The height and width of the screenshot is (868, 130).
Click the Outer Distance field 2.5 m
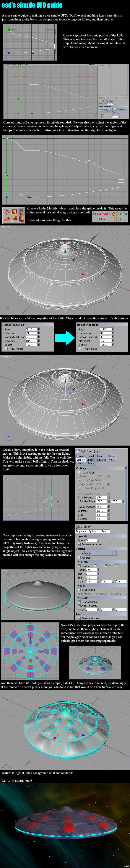pyautogui.click(x=102, y=497)
